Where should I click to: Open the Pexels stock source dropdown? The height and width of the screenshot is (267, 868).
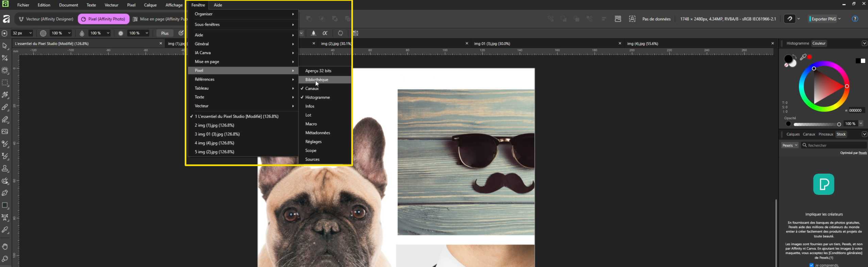click(789, 145)
